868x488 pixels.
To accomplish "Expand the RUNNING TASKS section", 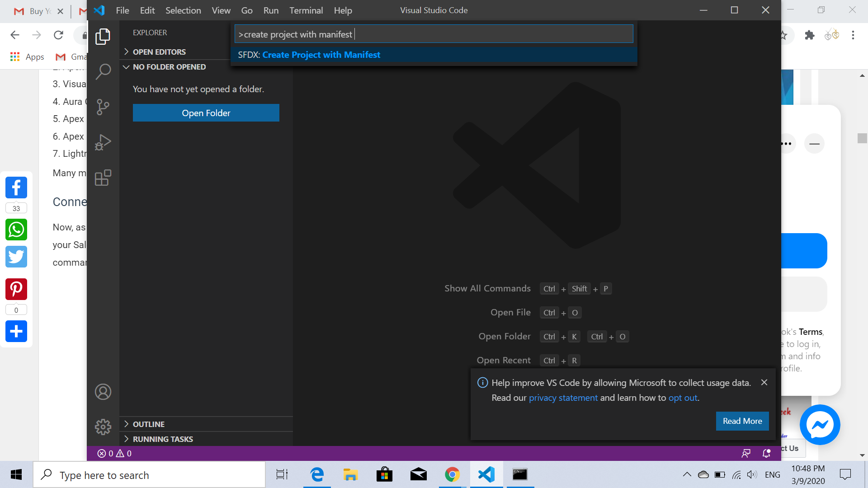I will click(x=206, y=439).
